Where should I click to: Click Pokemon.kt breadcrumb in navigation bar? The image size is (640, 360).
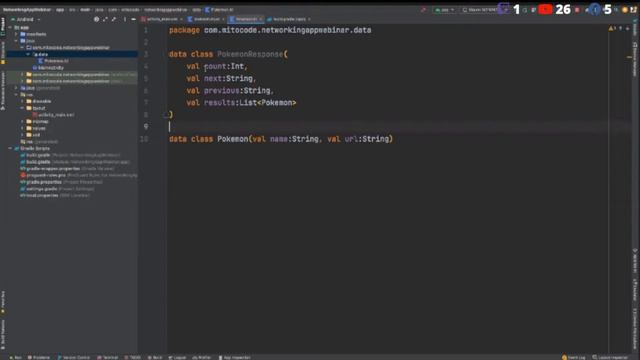(x=219, y=9)
